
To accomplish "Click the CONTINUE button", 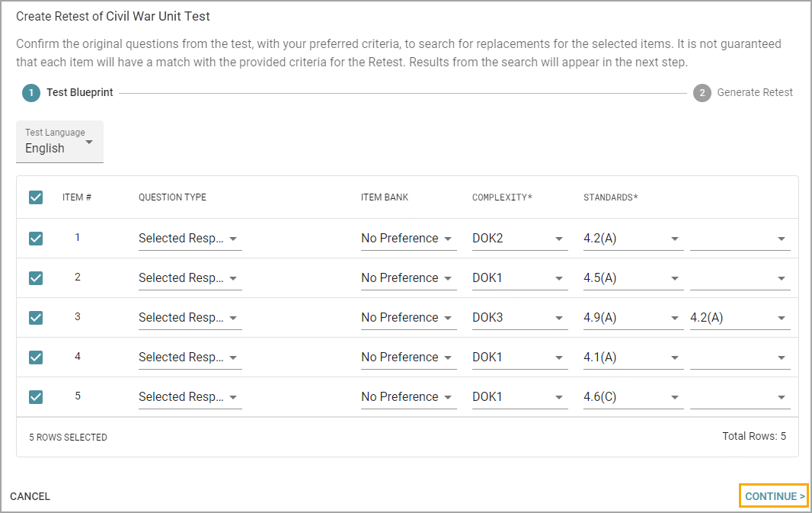I will point(774,496).
